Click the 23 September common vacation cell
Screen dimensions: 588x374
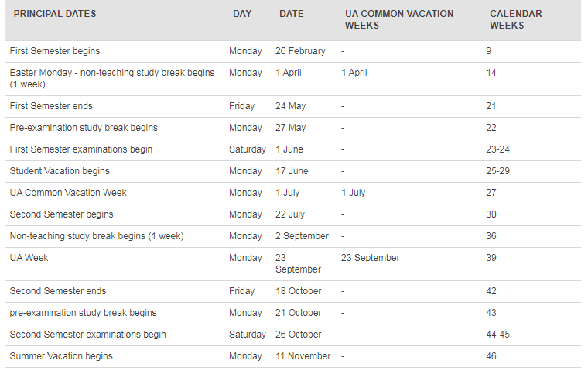[370, 258]
